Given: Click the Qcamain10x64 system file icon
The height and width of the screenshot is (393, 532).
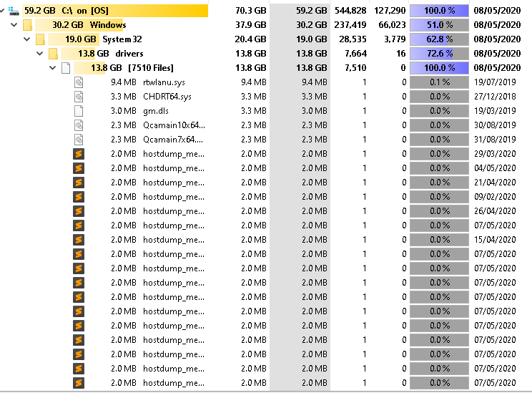Looking at the screenshot, I should pyautogui.click(x=79, y=125).
